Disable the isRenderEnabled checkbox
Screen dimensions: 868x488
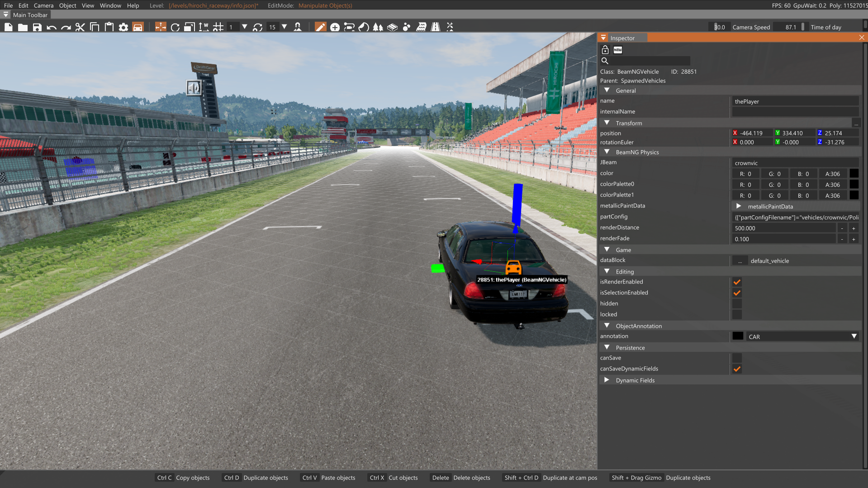737,282
